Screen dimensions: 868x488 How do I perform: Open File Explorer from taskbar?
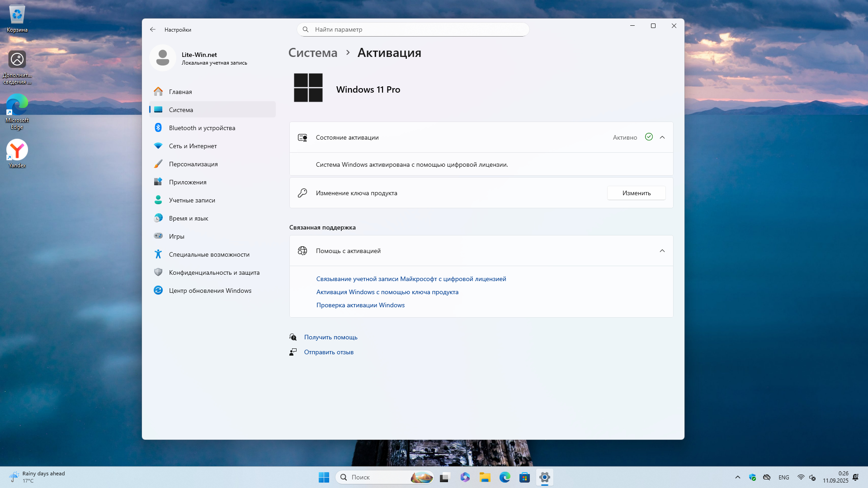click(485, 477)
